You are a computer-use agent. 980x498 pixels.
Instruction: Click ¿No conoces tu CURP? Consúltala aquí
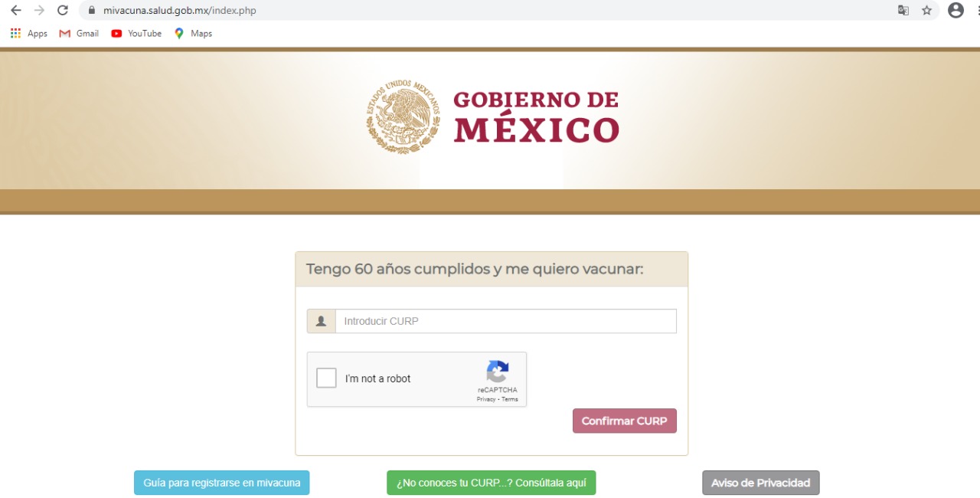click(492, 483)
